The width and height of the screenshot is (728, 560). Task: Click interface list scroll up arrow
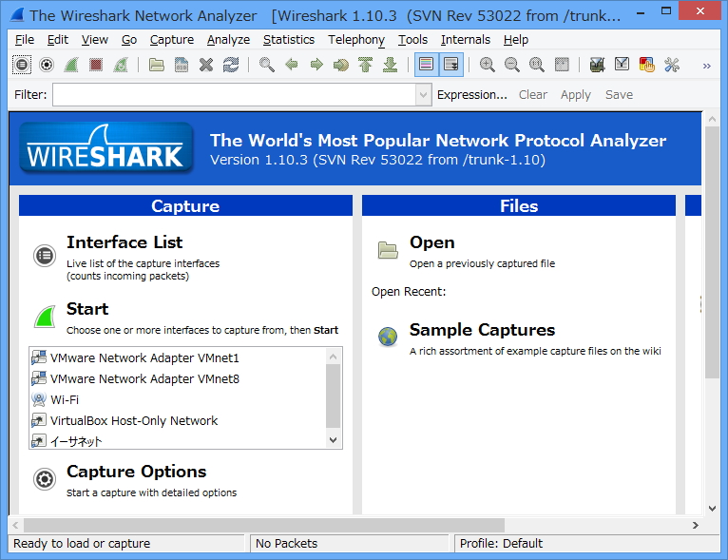click(333, 357)
